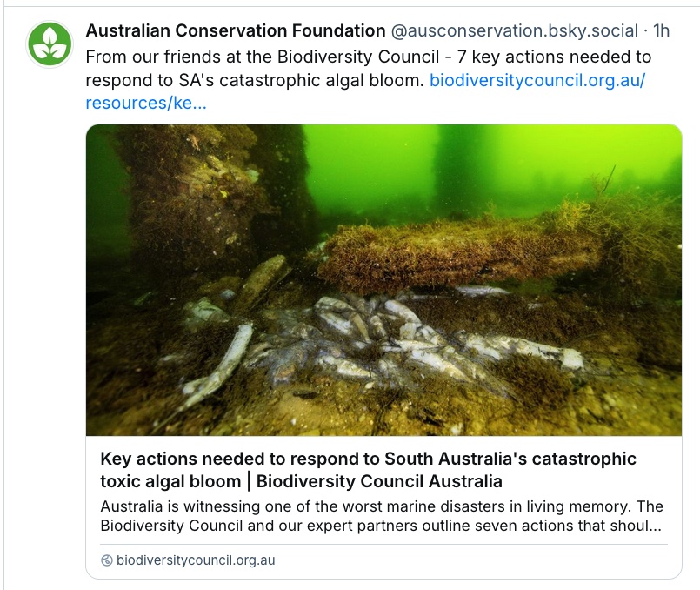Click the 1h post timestamp

(x=661, y=31)
